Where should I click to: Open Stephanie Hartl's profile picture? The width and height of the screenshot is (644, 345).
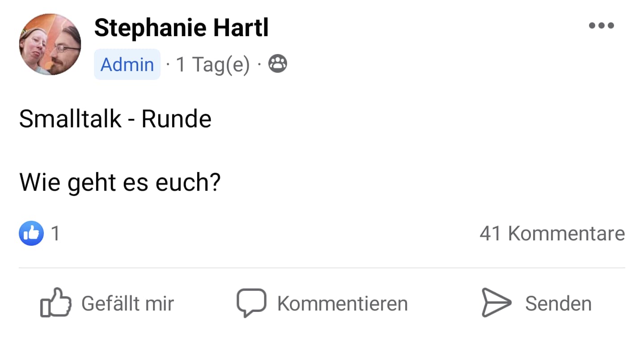[50, 44]
